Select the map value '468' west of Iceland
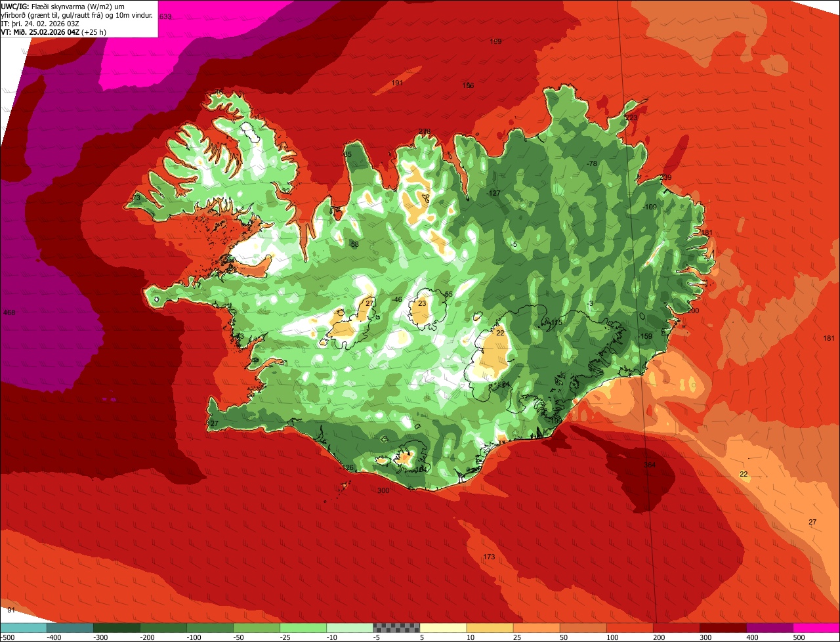840x642 pixels. click(9, 312)
